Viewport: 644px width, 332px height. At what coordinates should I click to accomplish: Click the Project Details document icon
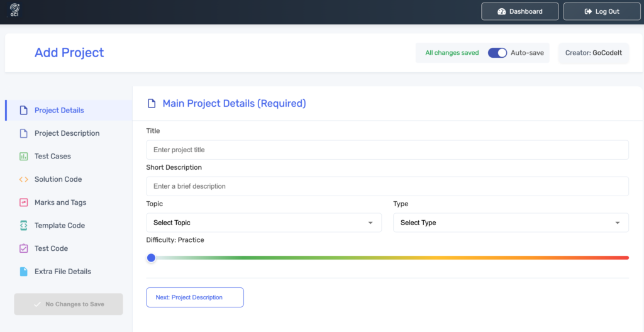(x=24, y=111)
